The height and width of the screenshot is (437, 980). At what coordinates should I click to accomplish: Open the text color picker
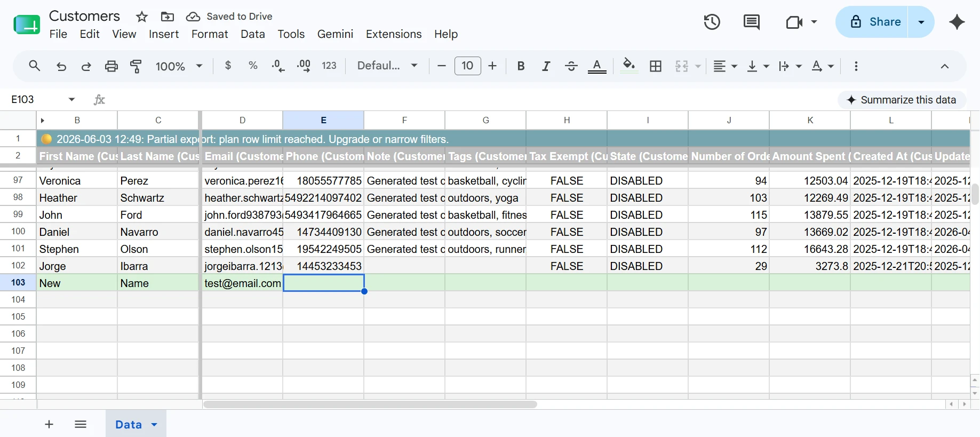click(597, 66)
